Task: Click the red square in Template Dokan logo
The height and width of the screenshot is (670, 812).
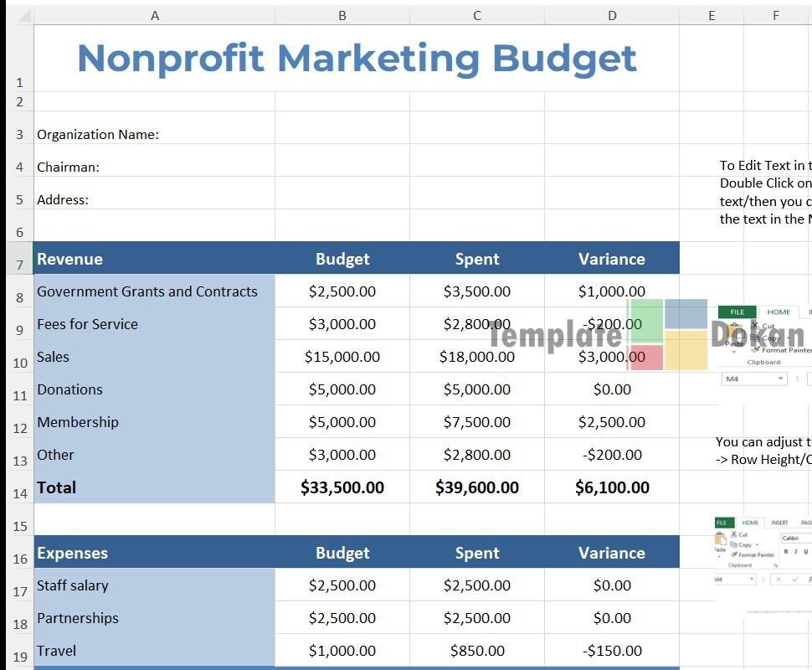Action: tap(645, 358)
